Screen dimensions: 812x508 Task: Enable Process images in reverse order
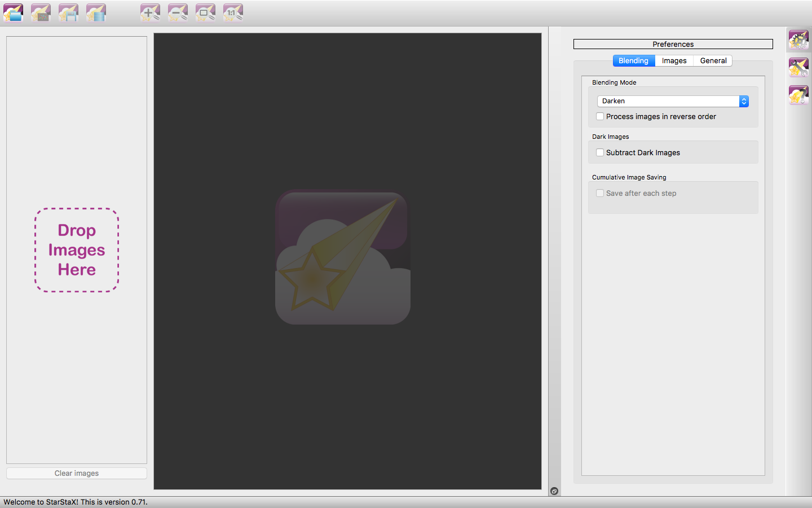tap(600, 116)
